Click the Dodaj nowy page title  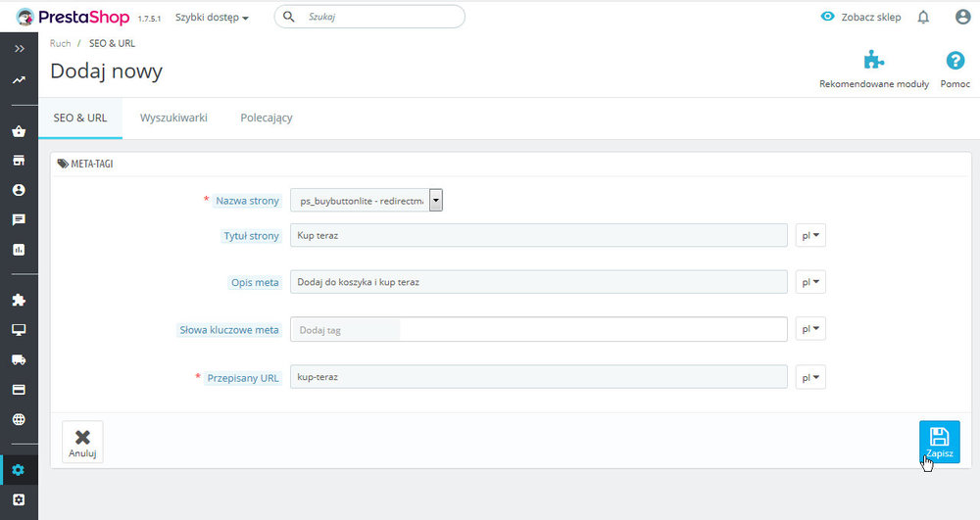[x=106, y=71]
